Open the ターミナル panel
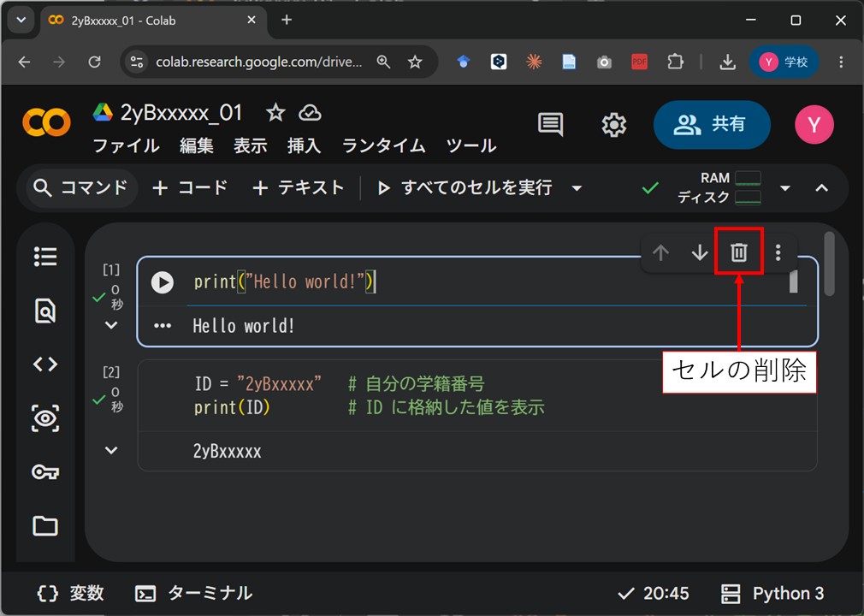 tap(194, 594)
